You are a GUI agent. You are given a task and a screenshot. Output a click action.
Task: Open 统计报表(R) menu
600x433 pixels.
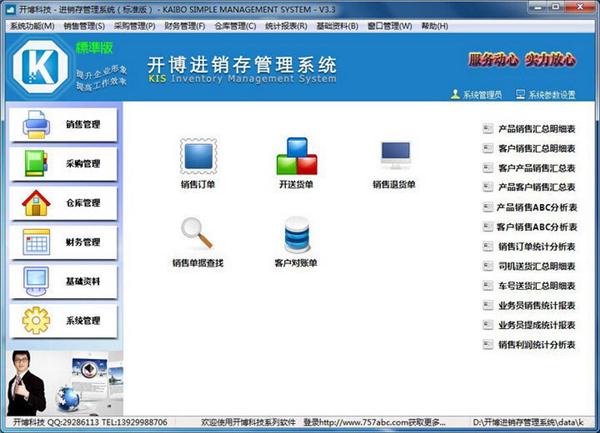[286, 26]
